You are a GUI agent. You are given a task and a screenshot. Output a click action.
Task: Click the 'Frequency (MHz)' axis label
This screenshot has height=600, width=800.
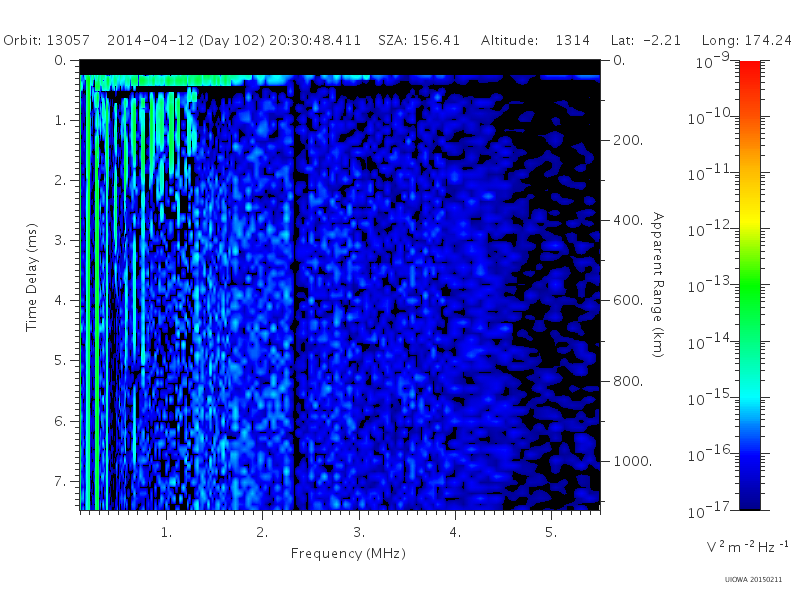click(348, 554)
